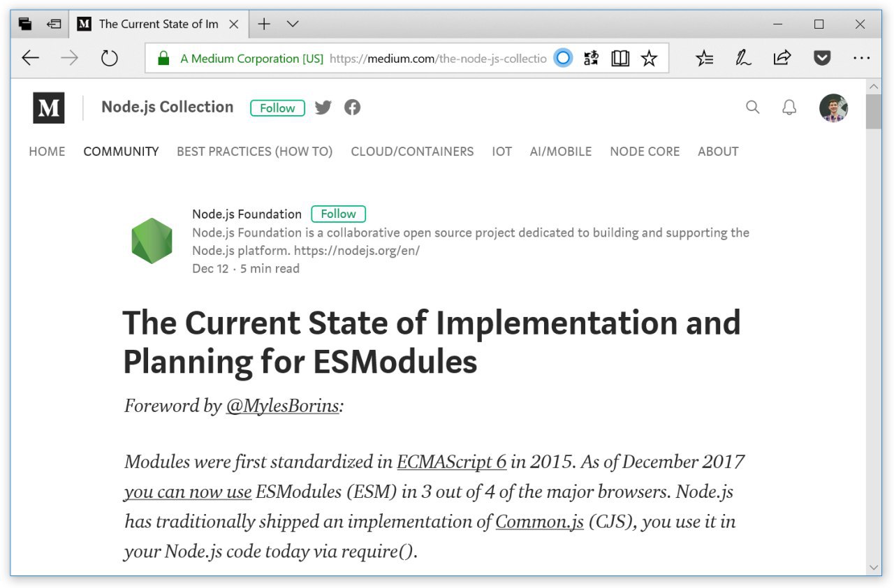Screen dimensions: 894x588
Task: Click the article title heading
Action: click(432, 342)
